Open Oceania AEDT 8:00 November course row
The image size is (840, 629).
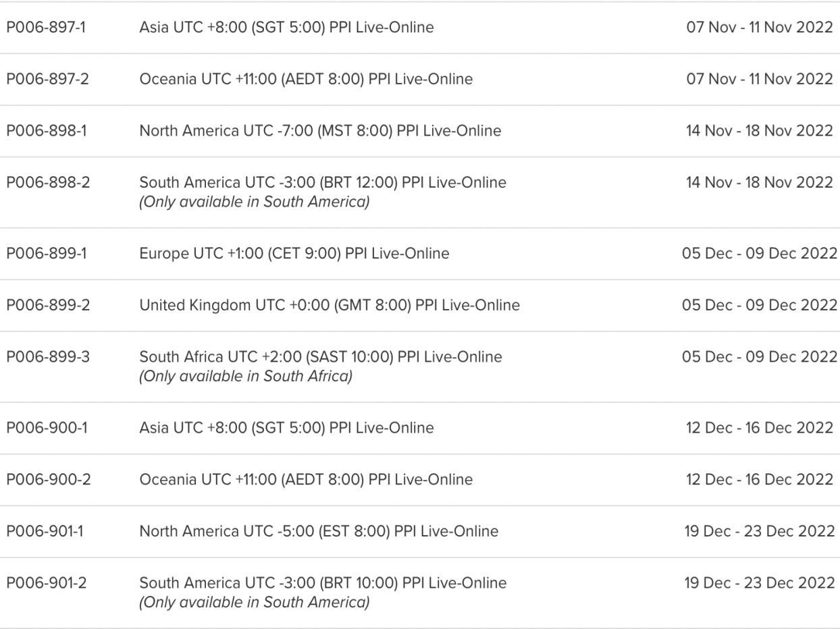pyautogui.click(x=420, y=79)
